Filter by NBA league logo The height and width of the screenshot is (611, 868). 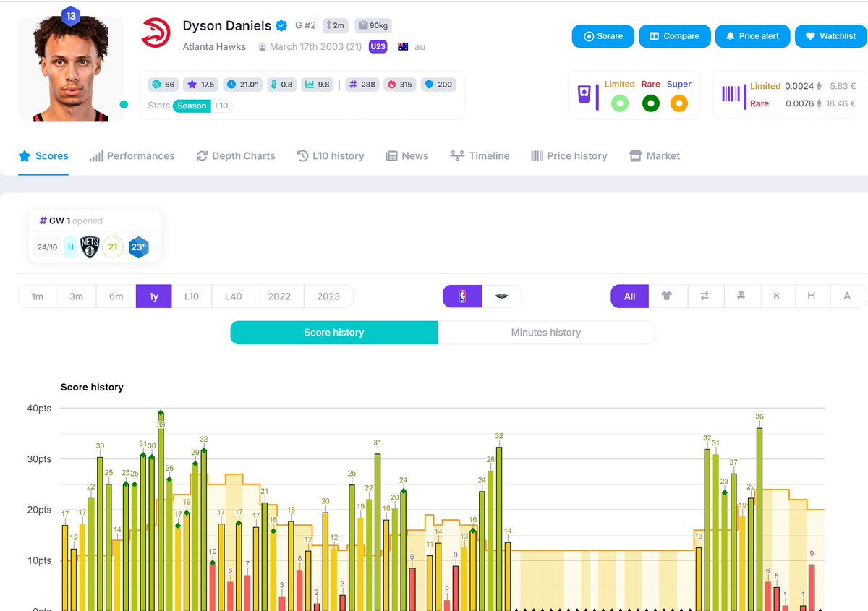(x=462, y=296)
